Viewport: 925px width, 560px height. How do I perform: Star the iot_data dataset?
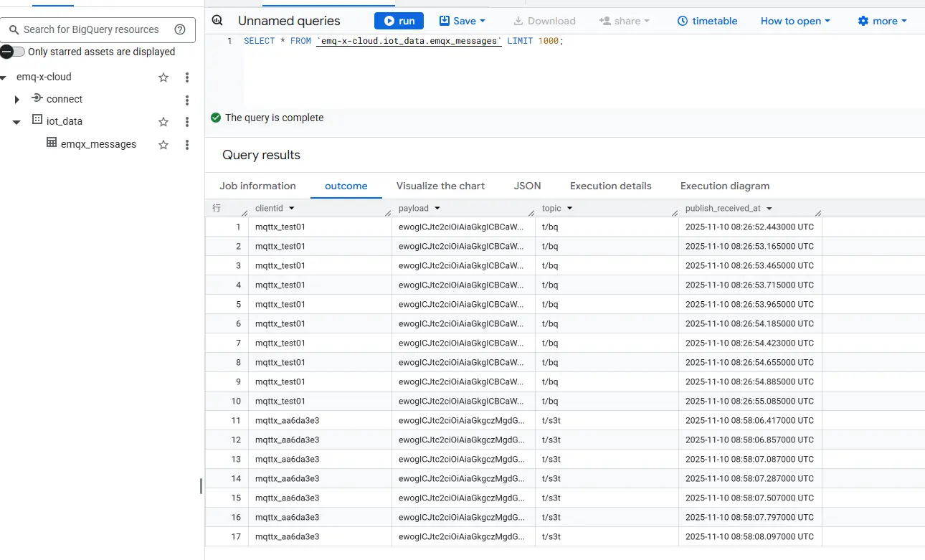point(163,122)
